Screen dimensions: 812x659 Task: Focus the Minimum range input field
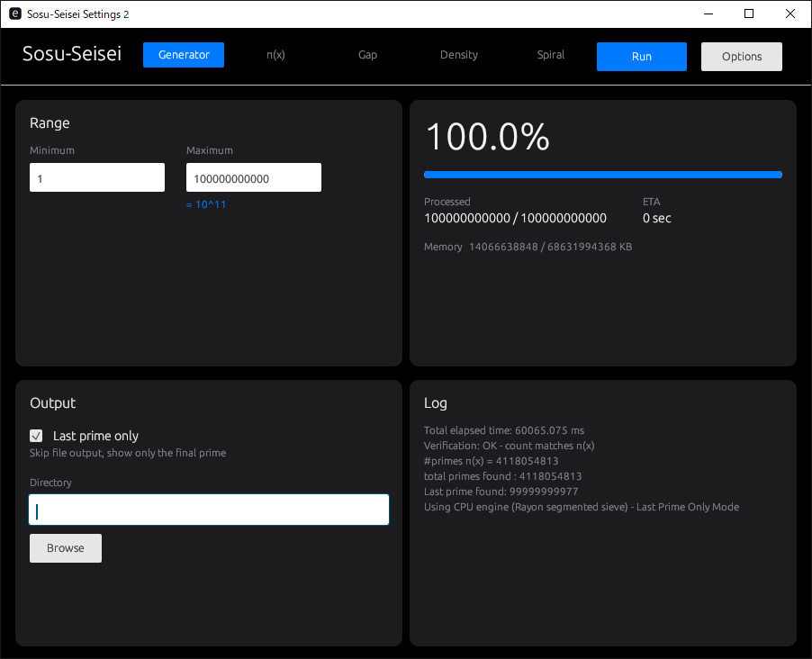97,178
